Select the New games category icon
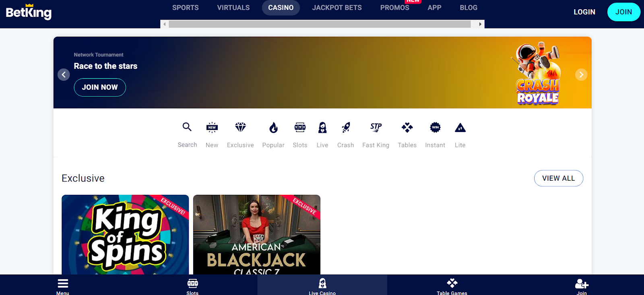Image resolution: width=644 pixels, height=295 pixels. click(x=212, y=128)
